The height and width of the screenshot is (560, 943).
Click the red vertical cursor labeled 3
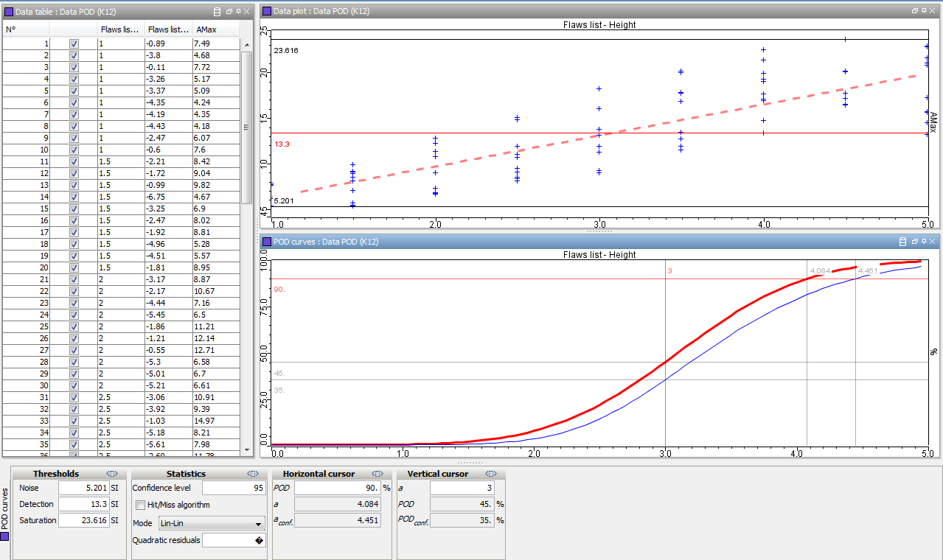point(665,352)
